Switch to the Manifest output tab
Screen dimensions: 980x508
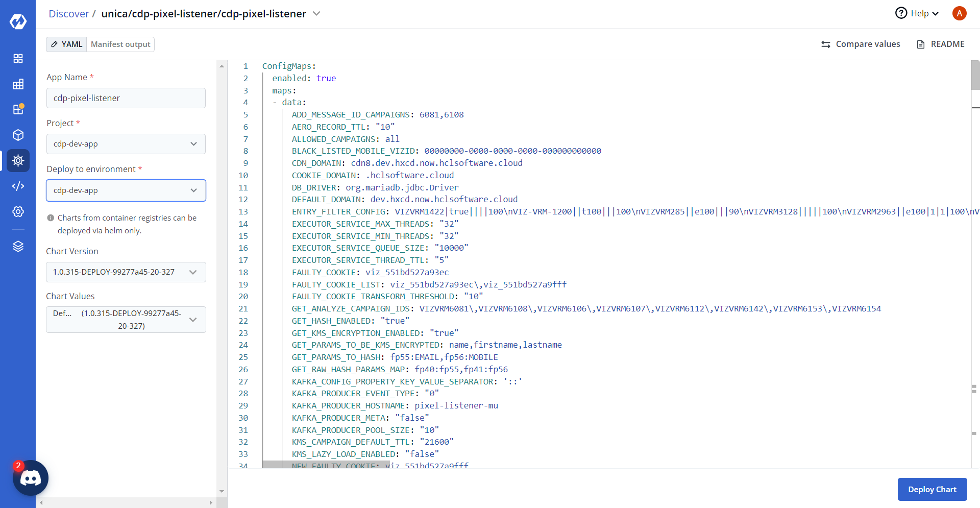pos(120,44)
